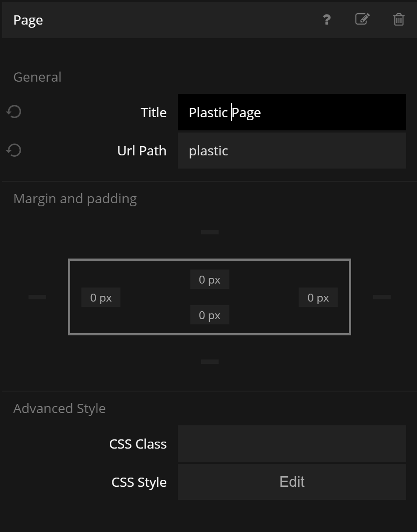Collapse the Margin and padding section
This screenshot has height=532, width=417.
coord(75,199)
